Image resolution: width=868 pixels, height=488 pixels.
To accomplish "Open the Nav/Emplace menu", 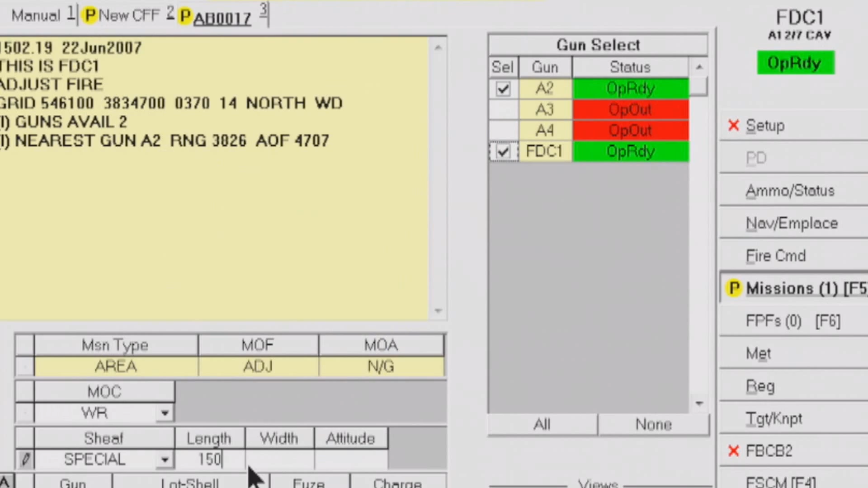I will pos(794,223).
